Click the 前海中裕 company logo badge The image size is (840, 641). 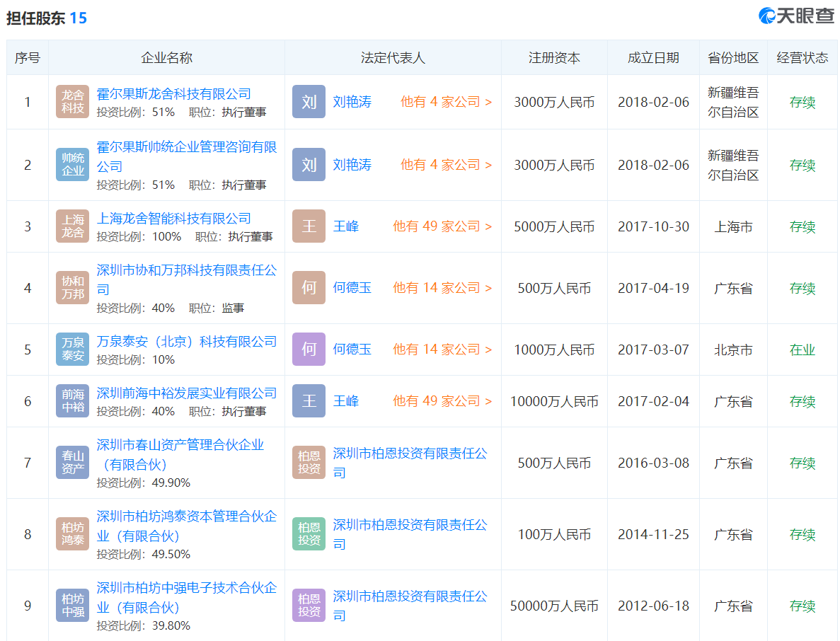pos(72,401)
